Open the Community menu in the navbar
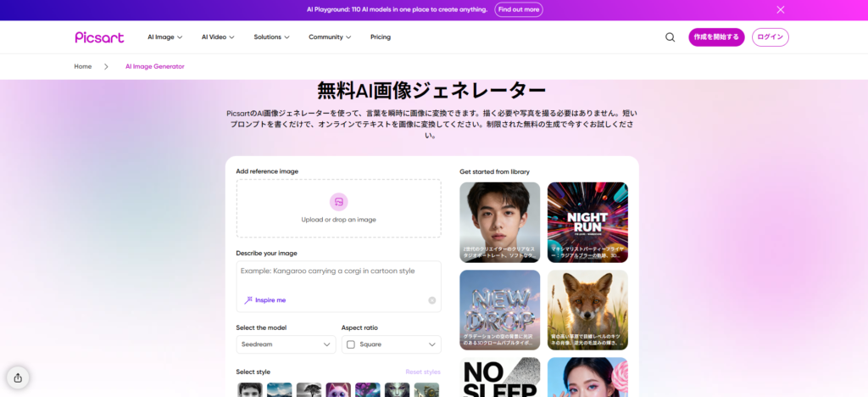Viewport: 868px width, 397px height. [330, 37]
